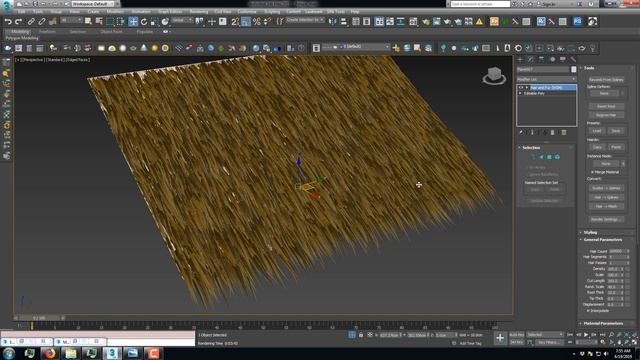640x360 pixels.
Task: Expand the Material Parameters rollout
Action: tap(603, 323)
